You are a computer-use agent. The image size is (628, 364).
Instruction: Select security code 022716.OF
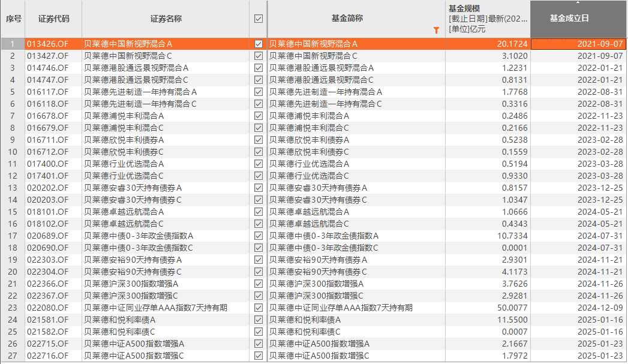47,356
